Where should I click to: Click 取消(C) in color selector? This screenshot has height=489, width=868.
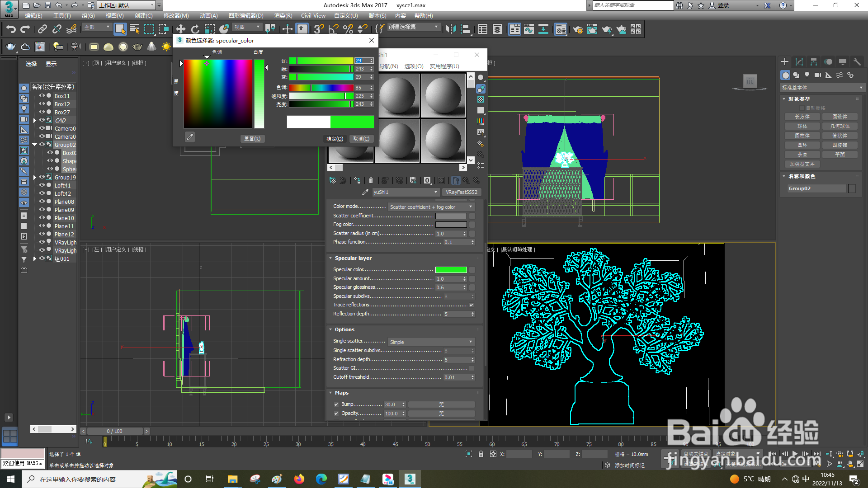coord(361,139)
